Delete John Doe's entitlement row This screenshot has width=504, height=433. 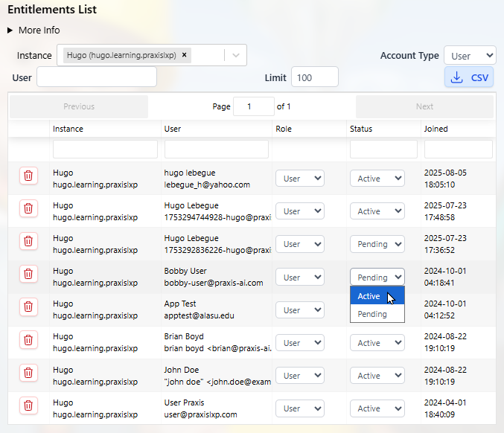28,373
